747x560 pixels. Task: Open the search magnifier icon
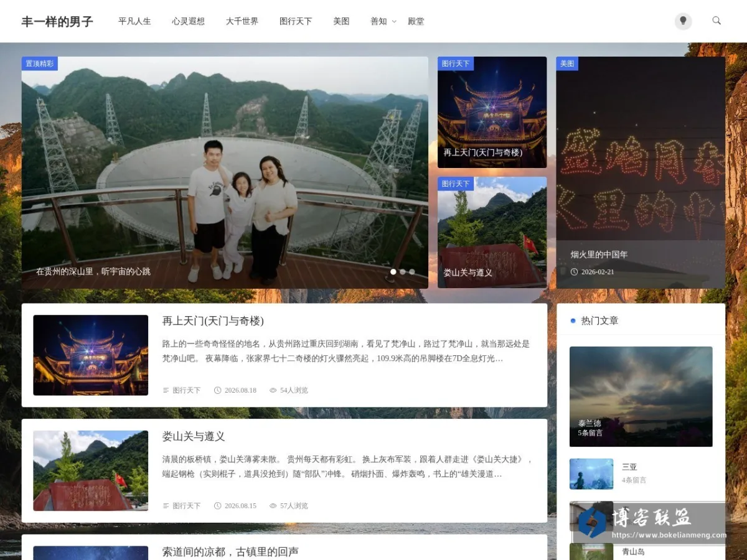point(716,21)
